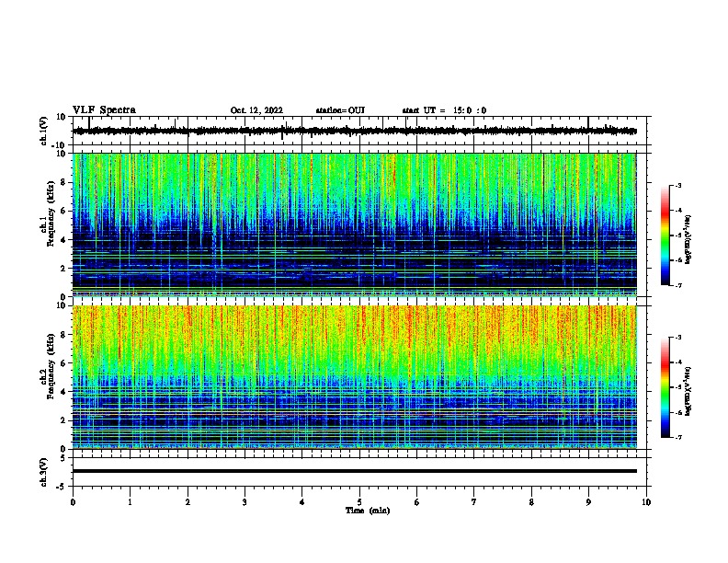The image size is (728, 563).
Task: Click the "-7" label on ch.2 color scale
Action: 677,437
